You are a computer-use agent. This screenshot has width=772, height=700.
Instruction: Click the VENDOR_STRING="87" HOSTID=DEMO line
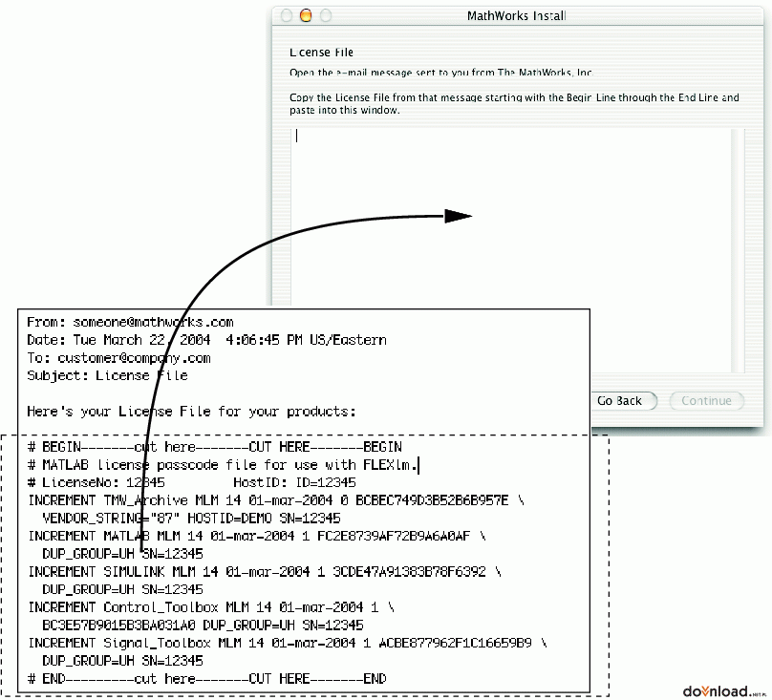pyautogui.click(x=191, y=519)
